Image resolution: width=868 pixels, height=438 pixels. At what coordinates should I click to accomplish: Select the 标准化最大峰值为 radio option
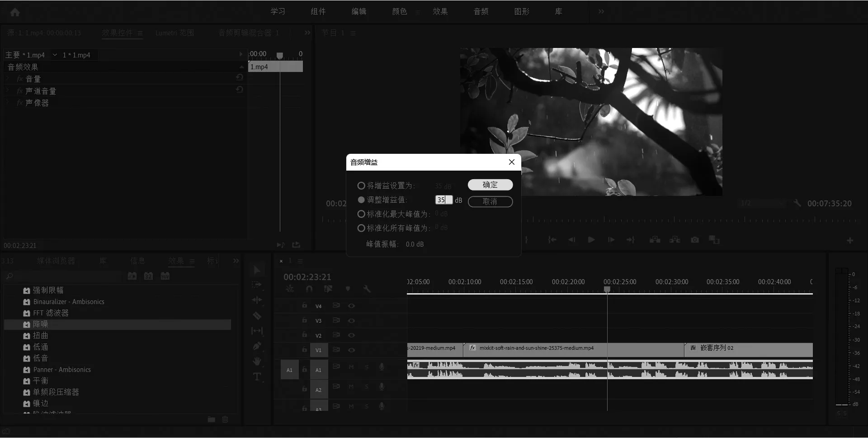coord(361,214)
